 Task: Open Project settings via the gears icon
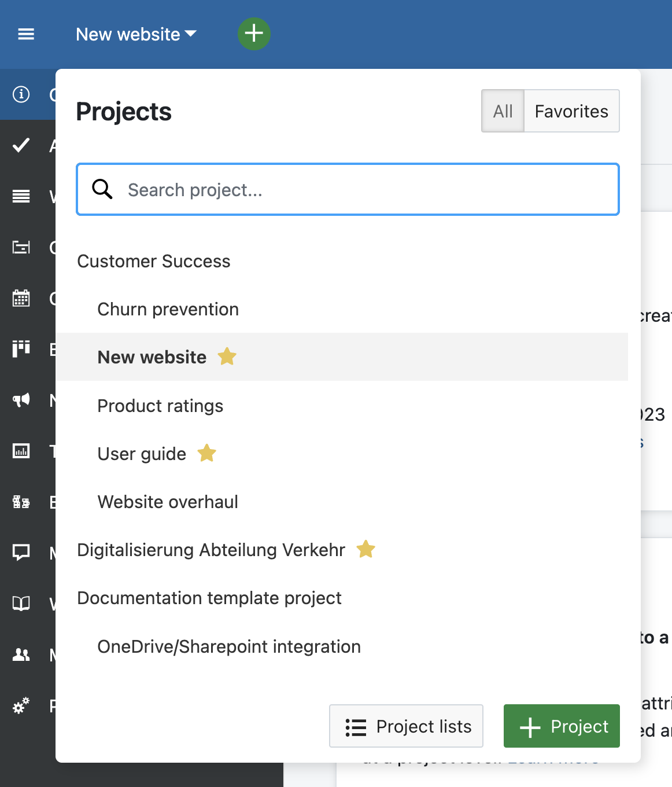21,705
